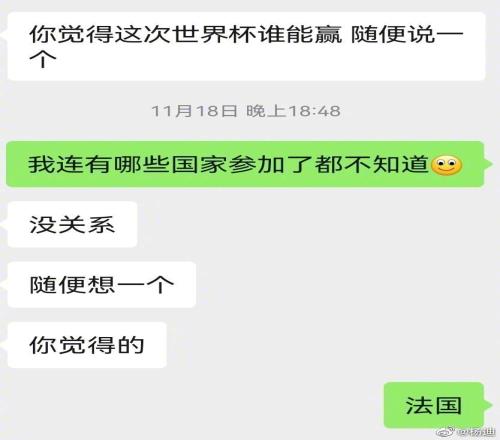
Task: Tap the tail pointer of the 法国 bubble
Action: tap(488, 405)
